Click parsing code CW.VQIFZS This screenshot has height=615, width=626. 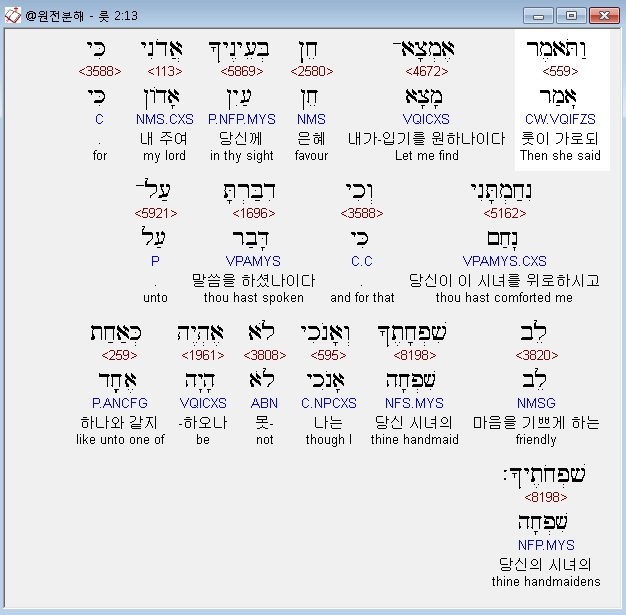click(x=560, y=119)
